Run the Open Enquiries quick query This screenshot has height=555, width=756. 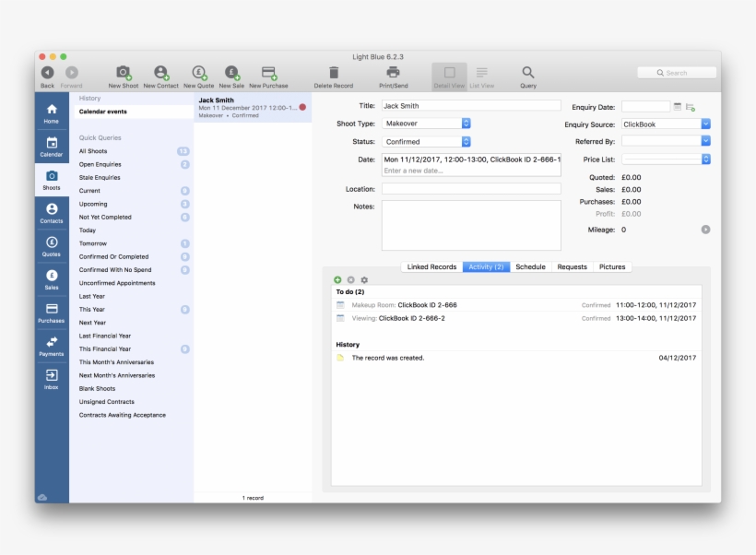100,163
